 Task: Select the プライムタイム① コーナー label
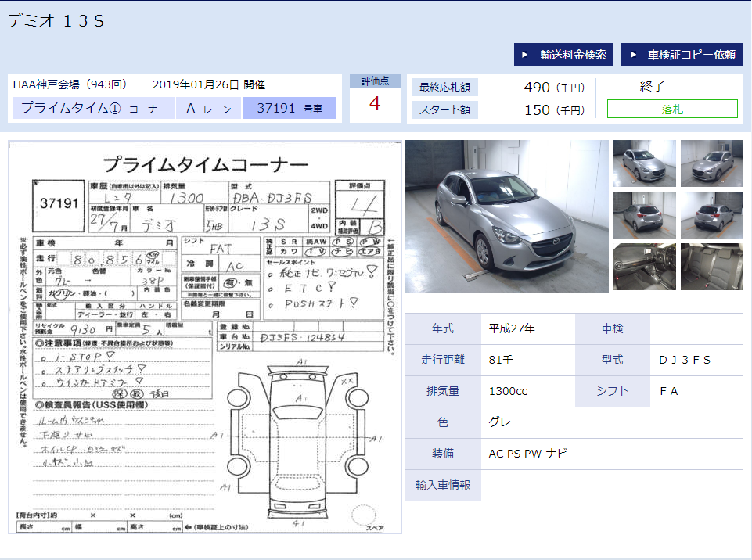coord(94,109)
